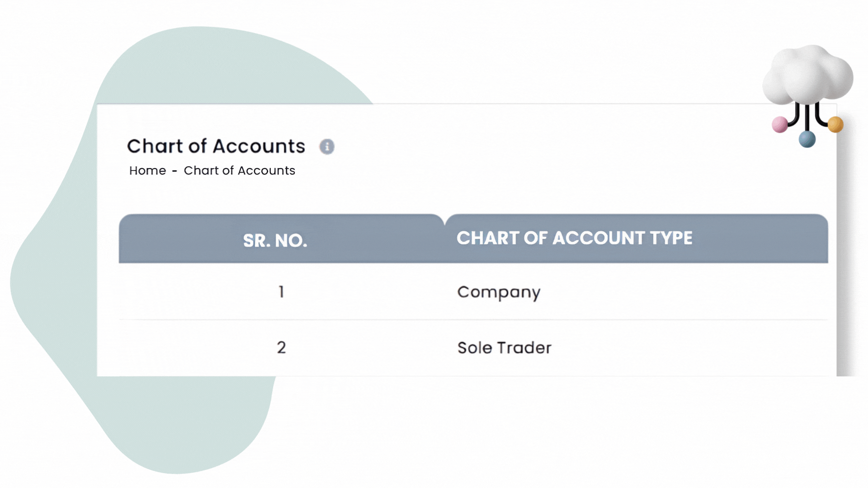Go to Home via the breadcrumb

point(147,171)
